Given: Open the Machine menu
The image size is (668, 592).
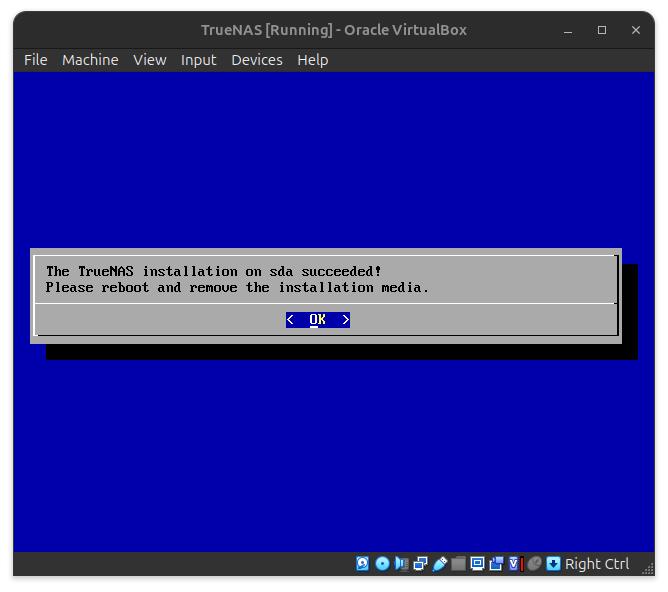Looking at the screenshot, I should point(90,60).
